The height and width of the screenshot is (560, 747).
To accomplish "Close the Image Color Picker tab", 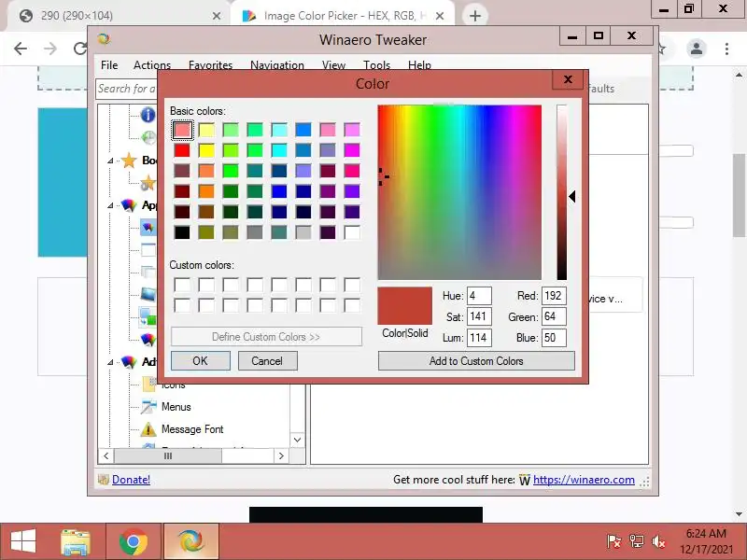I will (440, 16).
